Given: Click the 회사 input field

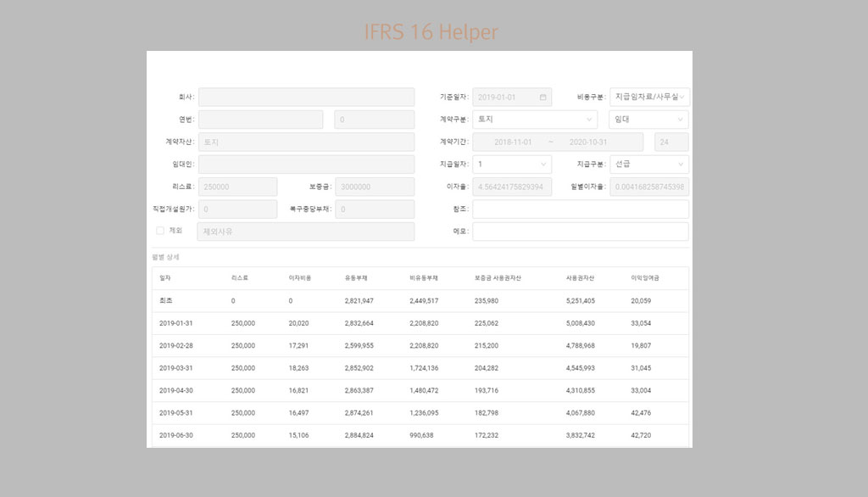Looking at the screenshot, I should tap(306, 98).
